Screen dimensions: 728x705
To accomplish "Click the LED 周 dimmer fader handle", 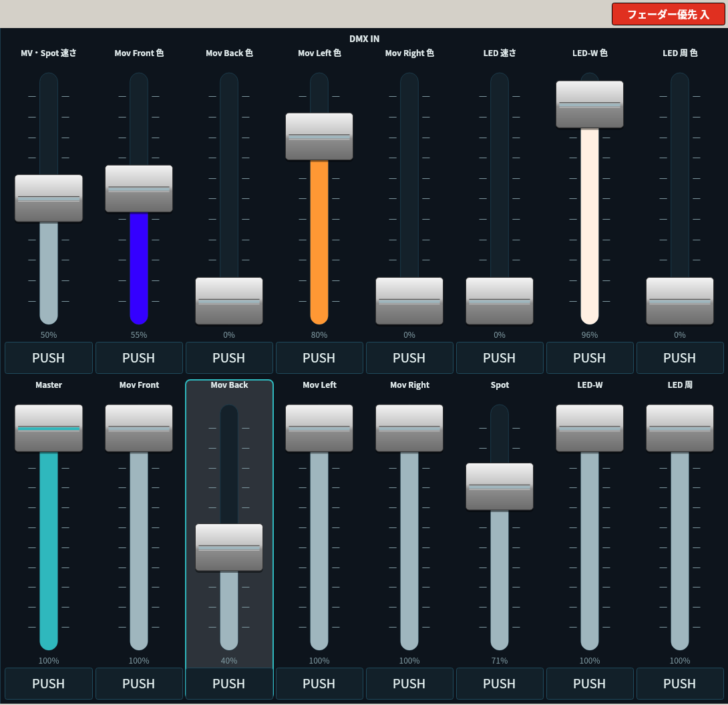I will pyautogui.click(x=680, y=429).
